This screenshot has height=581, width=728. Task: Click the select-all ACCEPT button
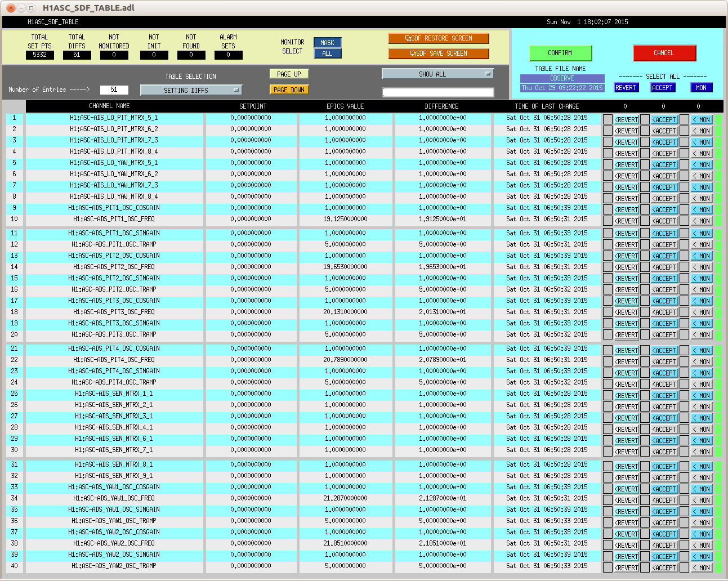tap(662, 88)
